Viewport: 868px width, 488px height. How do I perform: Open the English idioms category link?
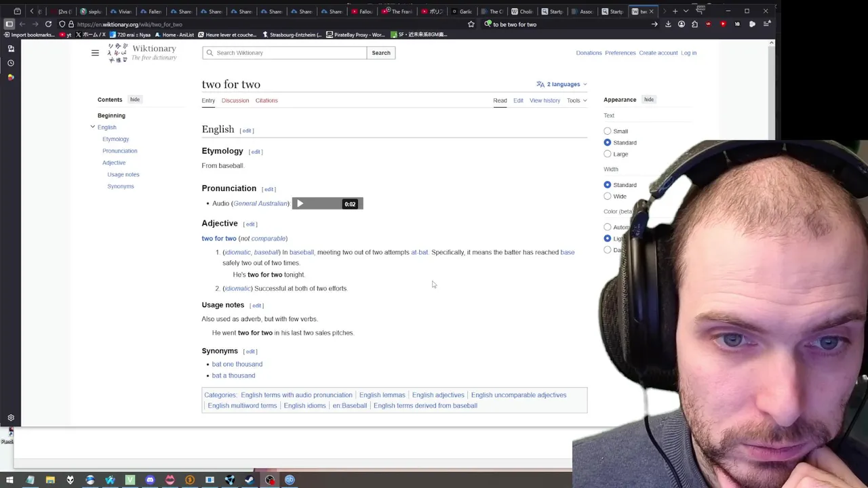(304, 405)
